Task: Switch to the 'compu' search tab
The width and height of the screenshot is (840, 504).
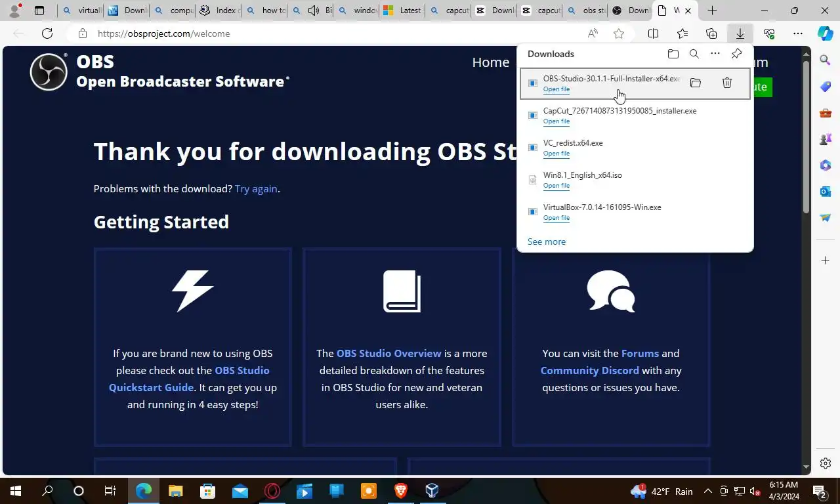Action: pyautogui.click(x=173, y=10)
